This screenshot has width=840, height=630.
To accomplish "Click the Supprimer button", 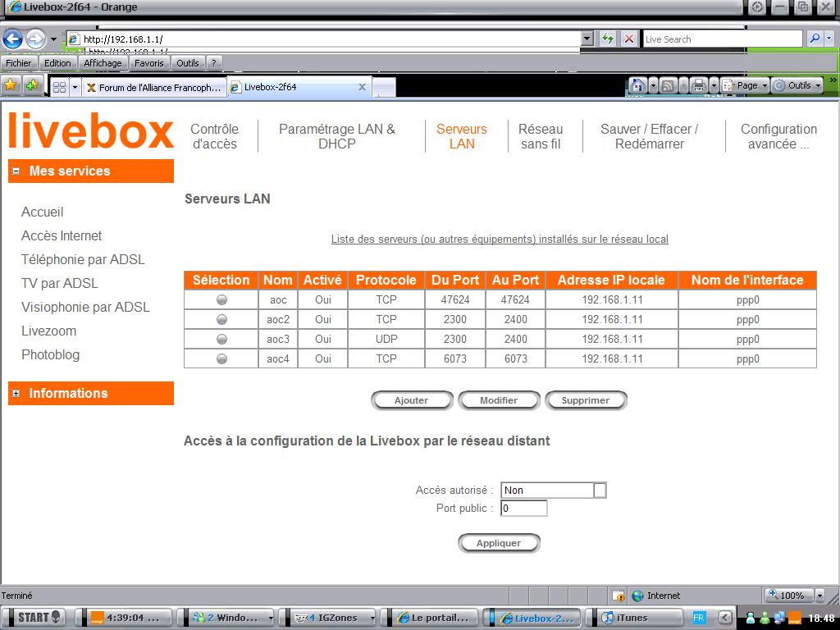I will [586, 400].
